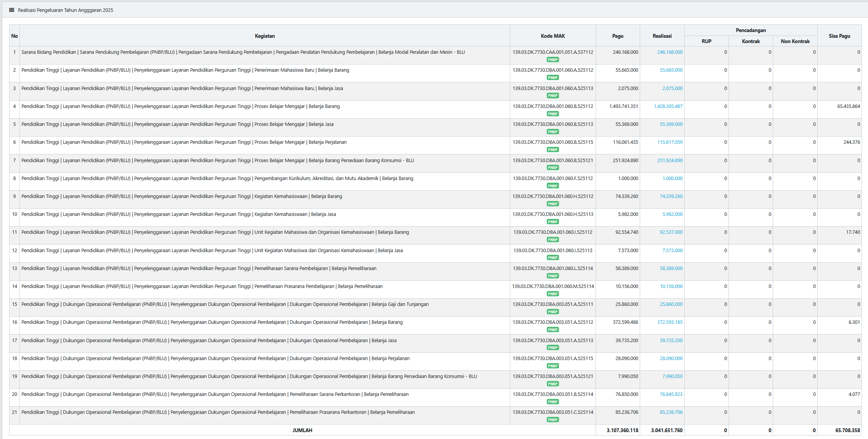The width and height of the screenshot is (868, 439).
Task: Click the PNBP badge under row 1 MAK code
Action: (x=553, y=59)
